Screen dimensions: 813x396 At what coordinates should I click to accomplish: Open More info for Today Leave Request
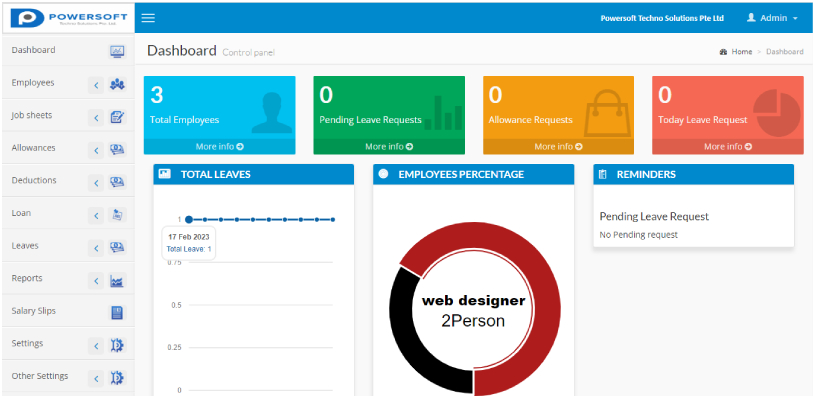click(x=727, y=147)
